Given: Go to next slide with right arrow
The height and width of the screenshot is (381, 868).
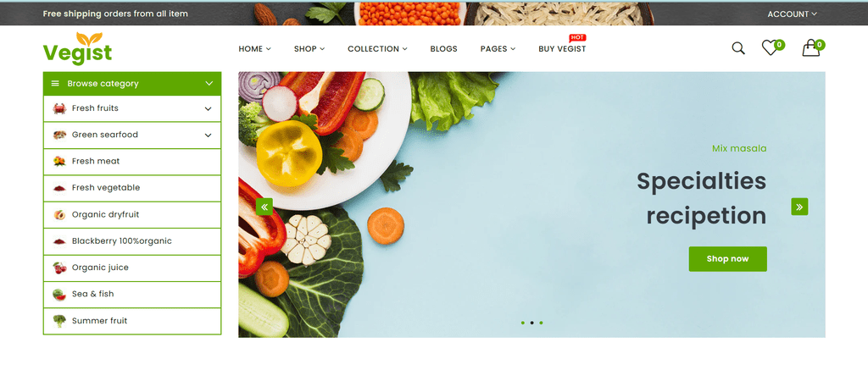Looking at the screenshot, I should [799, 207].
